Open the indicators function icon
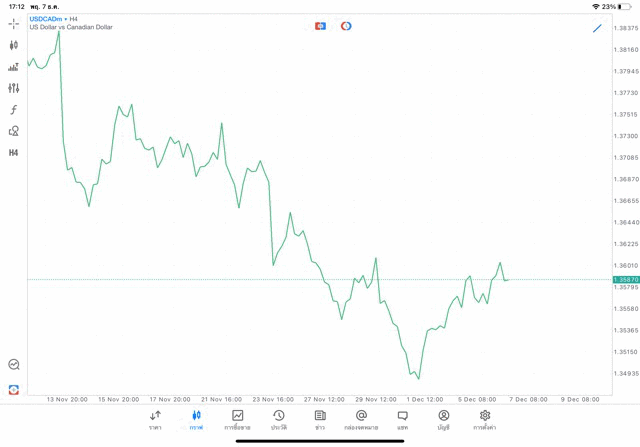This screenshot has height=447, width=640. 13,110
